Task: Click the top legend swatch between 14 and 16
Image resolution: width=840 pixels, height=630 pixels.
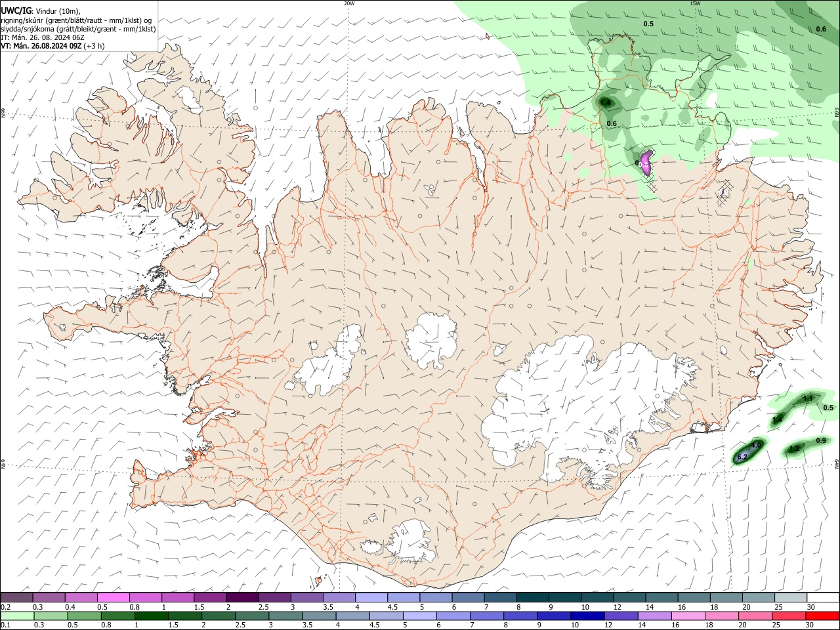Action: [x=661, y=597]
